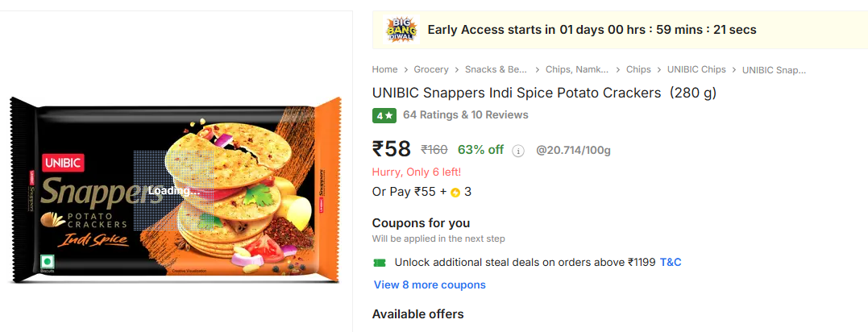Open 64 Ratings & 10 Reviews
Image resolution: width=868 pixels, height=332 pixels.
(466, 115)
